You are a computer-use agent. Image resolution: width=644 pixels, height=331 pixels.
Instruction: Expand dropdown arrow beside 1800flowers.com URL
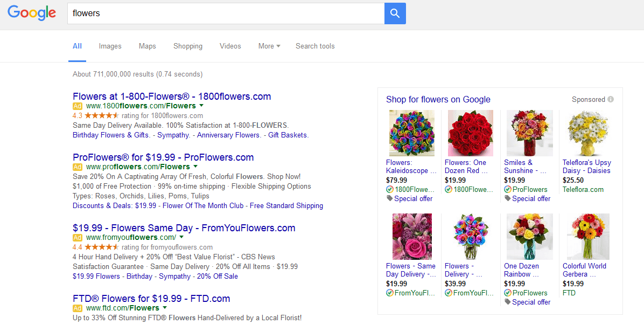[x=201, y=106]
